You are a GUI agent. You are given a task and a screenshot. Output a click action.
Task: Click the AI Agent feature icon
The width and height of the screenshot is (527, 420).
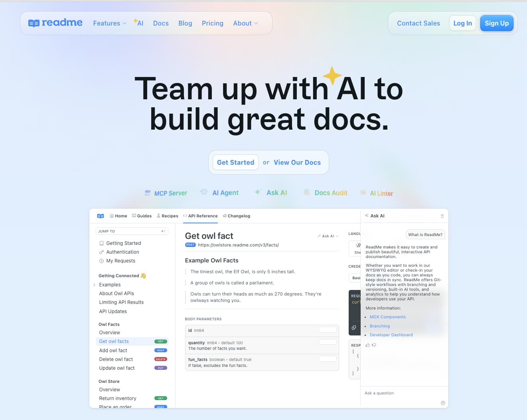pyautogui.click(x=204, y=192)
